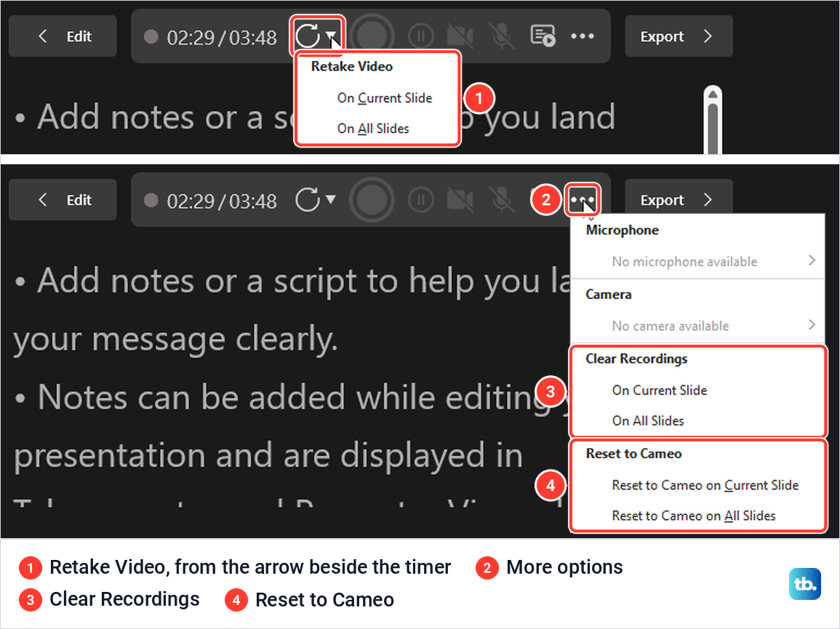The image size is (840, 629).
Task: Click the three-dot more options button above the Microphone menu
Action: [583, 200]
